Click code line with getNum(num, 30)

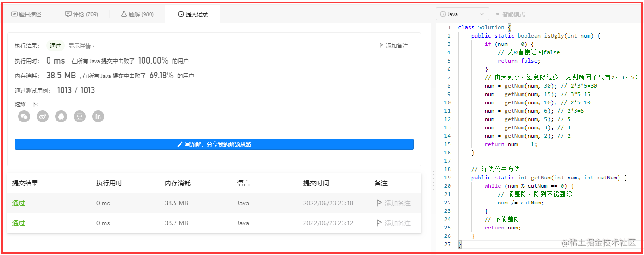(541, 86)
